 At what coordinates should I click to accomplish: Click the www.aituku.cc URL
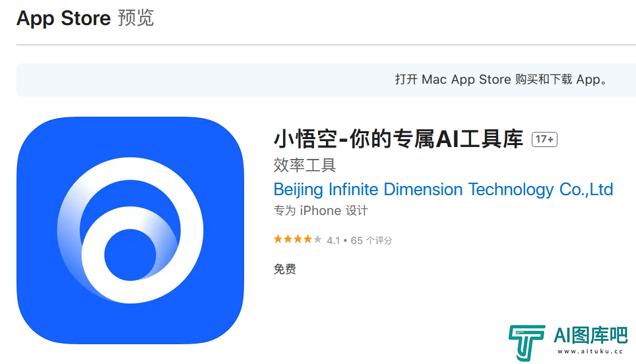[590, 351]
